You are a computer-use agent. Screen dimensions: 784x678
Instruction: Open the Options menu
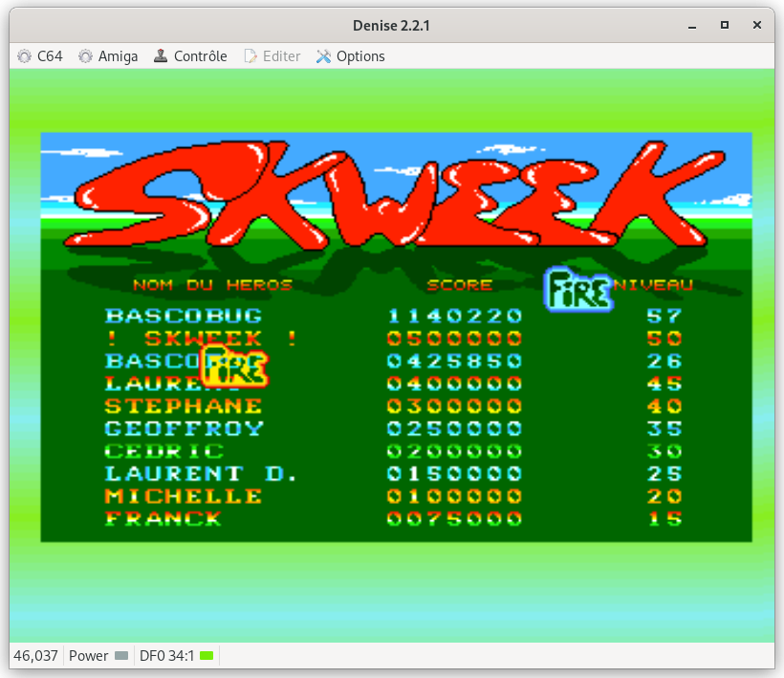pos(351,56)
